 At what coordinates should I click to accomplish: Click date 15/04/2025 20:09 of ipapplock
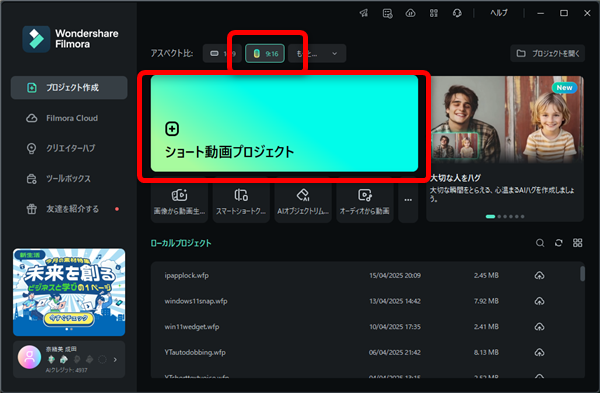(395, 276)
